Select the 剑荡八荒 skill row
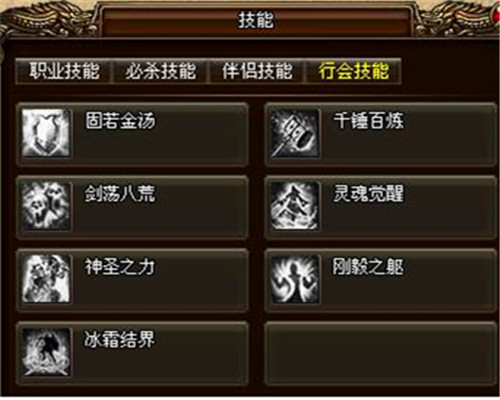 [132, 207]
